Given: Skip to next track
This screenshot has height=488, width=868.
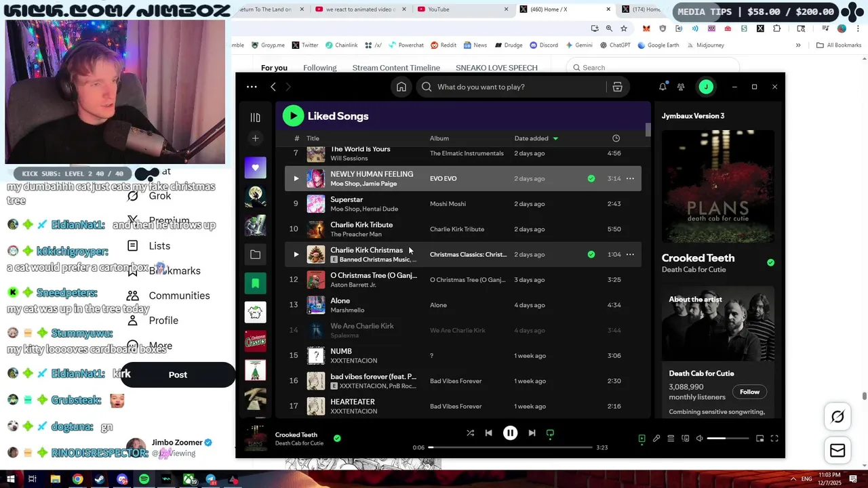Looking at the screenshot, I should 532,433.
